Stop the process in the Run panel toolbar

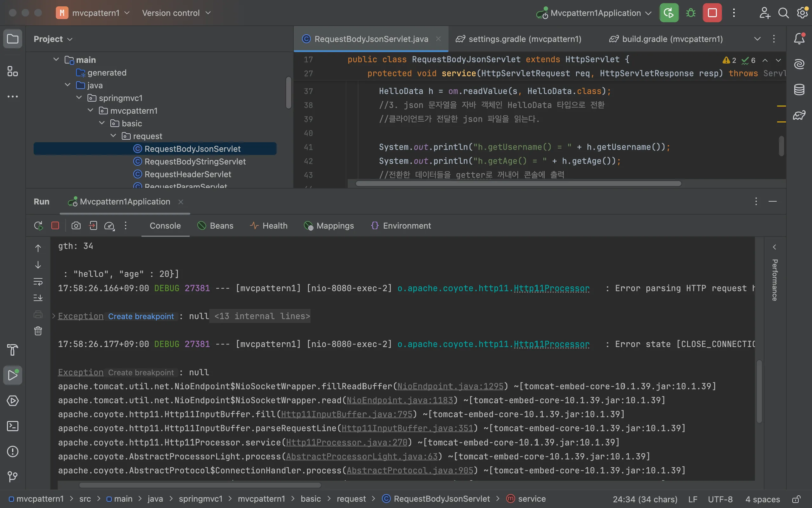click(x=56, y=225)
